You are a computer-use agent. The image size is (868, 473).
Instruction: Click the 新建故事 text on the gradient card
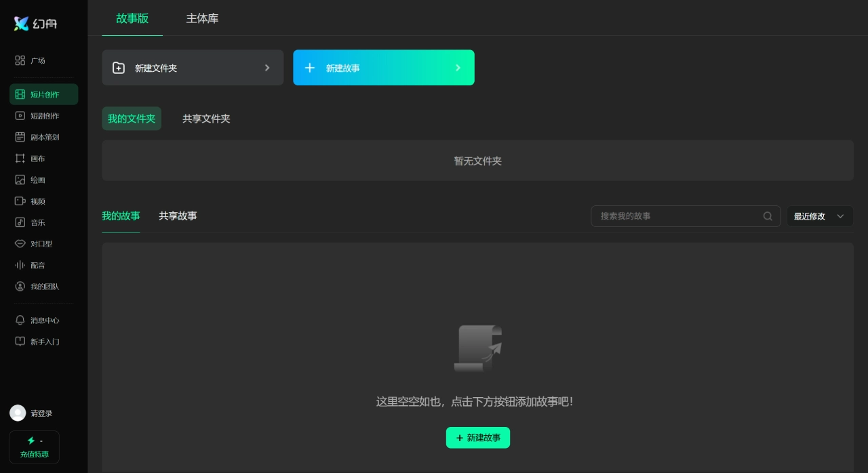[x=343, y=68]
